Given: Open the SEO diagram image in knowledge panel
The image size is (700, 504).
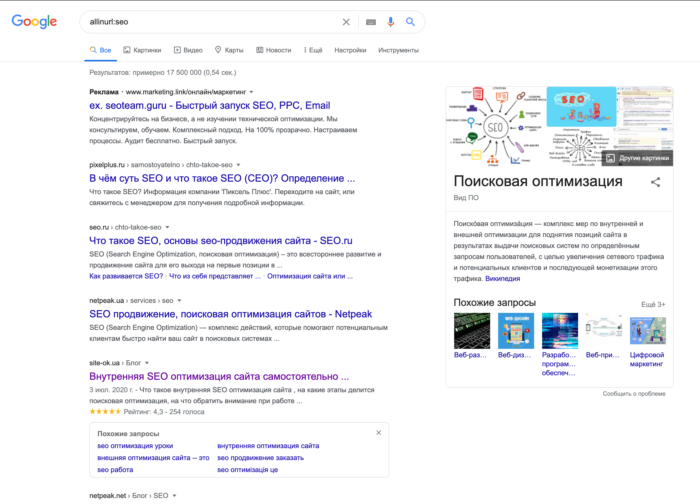Looking at the screenshot, I should [496, 126].
